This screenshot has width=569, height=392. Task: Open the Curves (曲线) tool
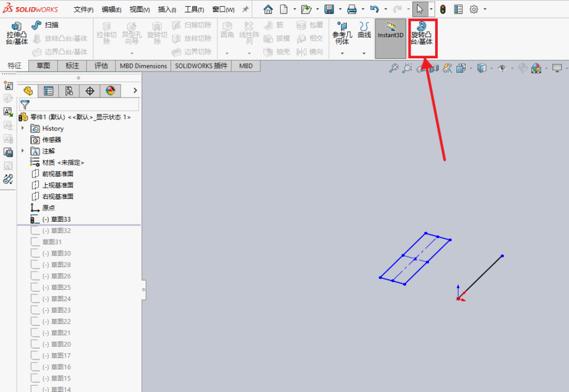(365, 30)
